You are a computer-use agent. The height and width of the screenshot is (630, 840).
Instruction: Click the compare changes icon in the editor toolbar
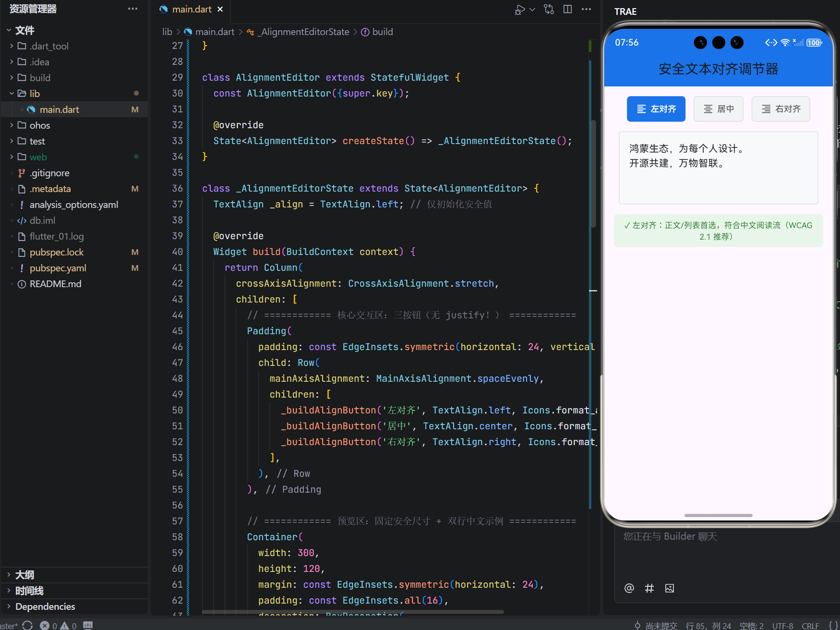coord(549,9)
